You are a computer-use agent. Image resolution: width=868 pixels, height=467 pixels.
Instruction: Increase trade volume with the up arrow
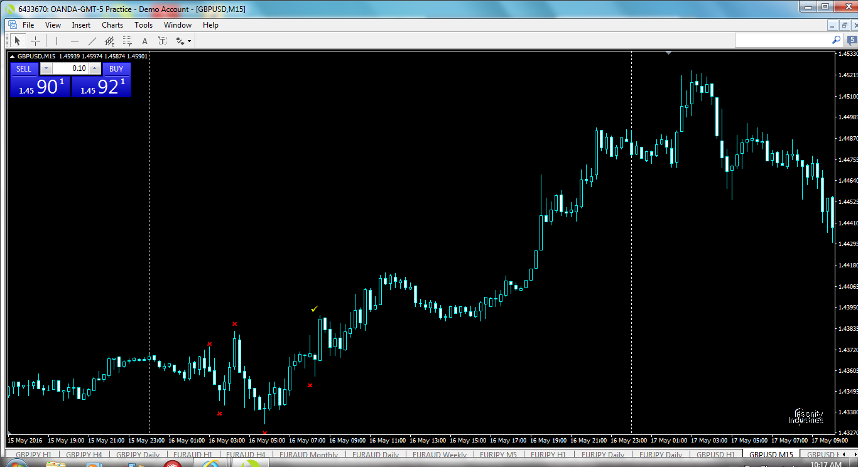(x=95, y=68)
